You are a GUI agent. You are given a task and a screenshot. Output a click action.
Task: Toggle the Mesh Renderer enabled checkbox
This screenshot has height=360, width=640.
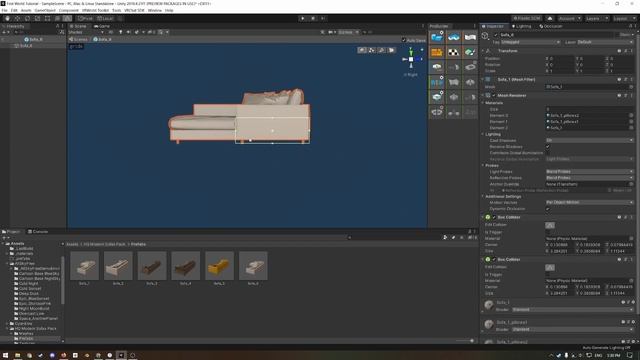point(494,96)
